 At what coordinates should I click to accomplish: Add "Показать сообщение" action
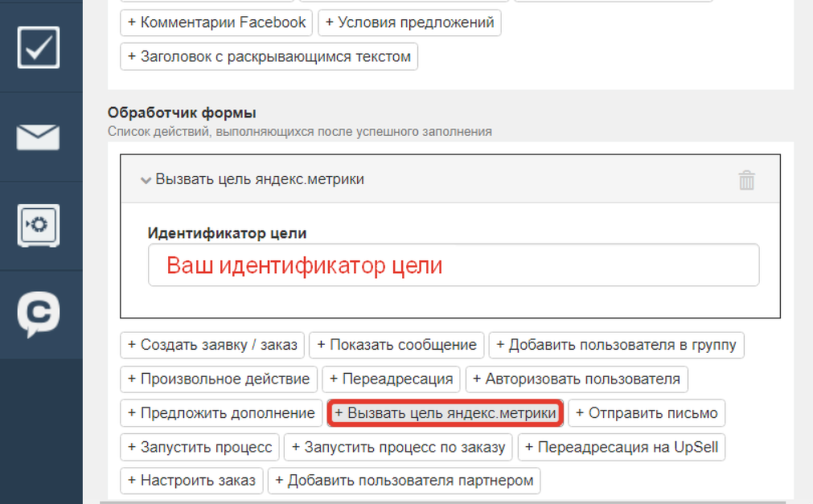(x=396, y=345)
